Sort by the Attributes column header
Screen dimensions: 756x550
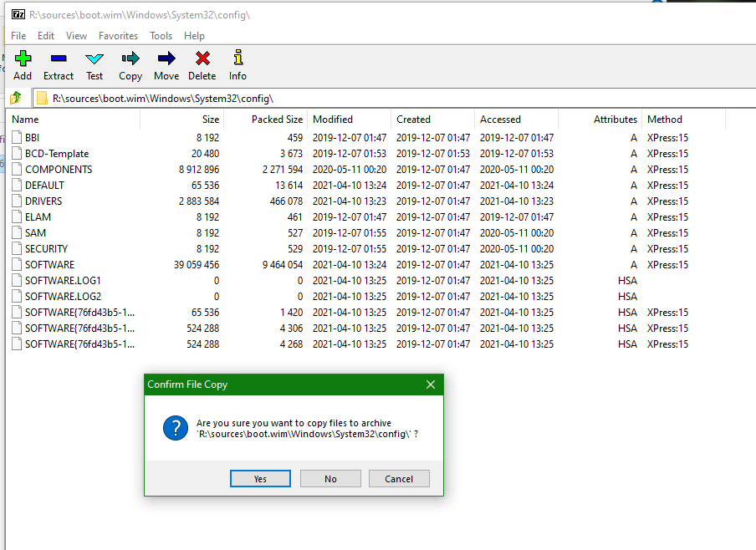[x=600, y=119]
